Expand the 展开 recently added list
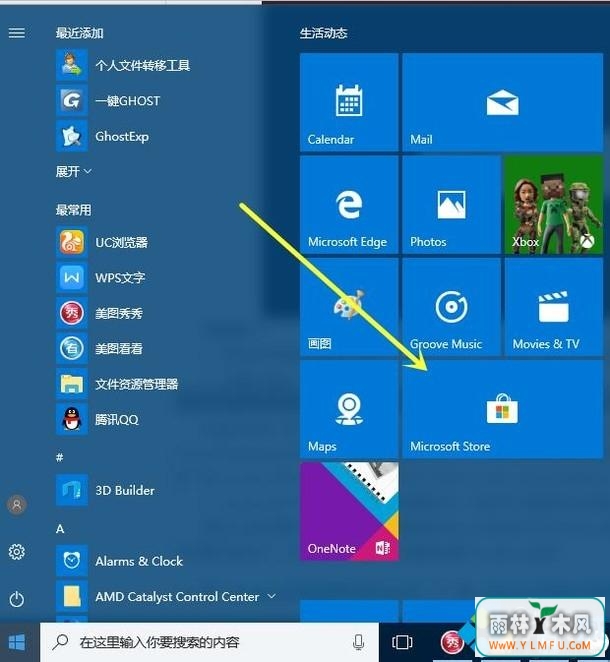Screen dimensions: 610x662 coord(73,171)
